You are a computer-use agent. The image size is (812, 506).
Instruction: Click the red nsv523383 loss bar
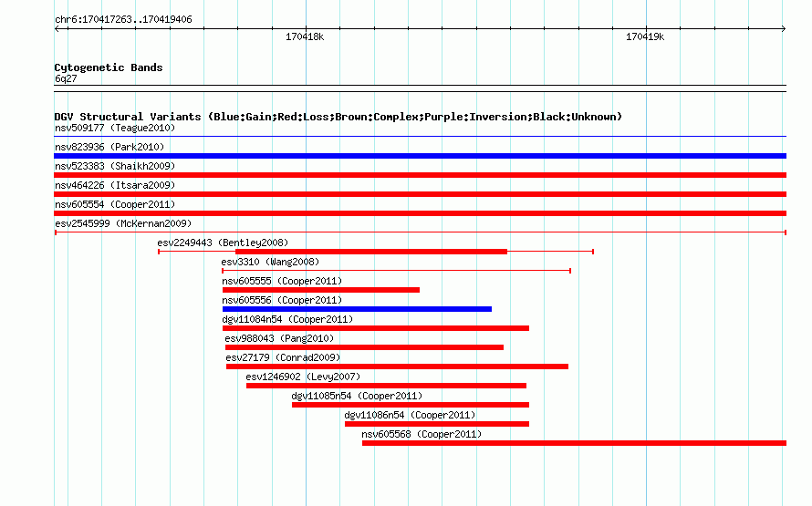pos(420,175)
